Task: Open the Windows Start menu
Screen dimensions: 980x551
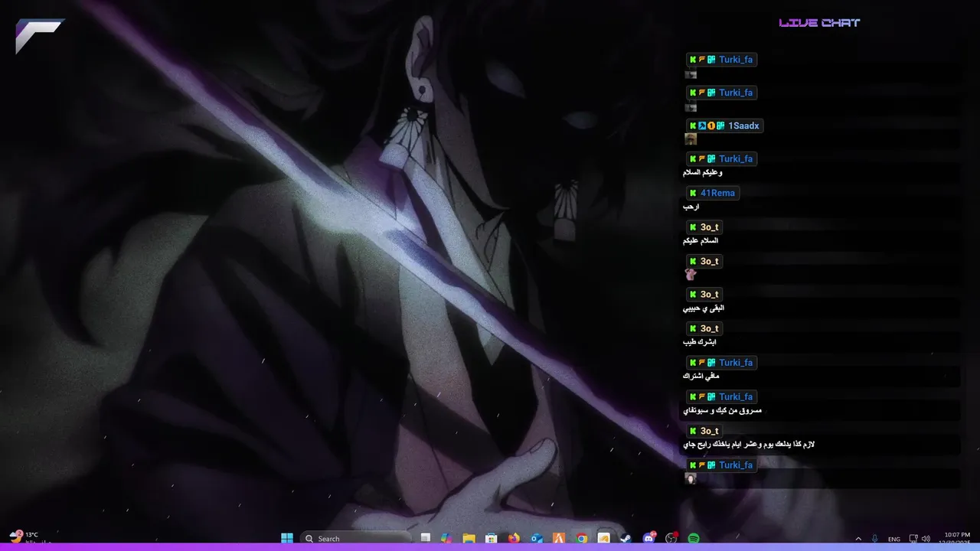Action: [287, 538]
